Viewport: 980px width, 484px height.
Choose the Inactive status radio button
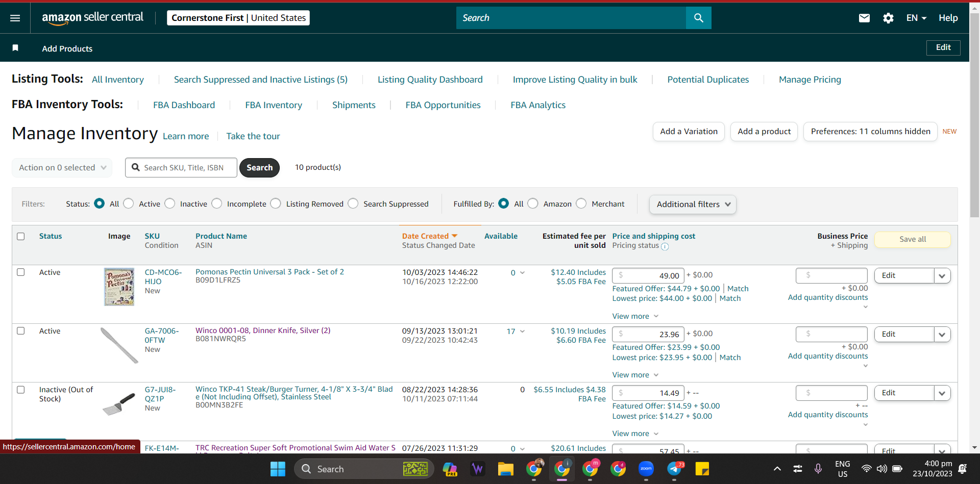click(170, 203)
